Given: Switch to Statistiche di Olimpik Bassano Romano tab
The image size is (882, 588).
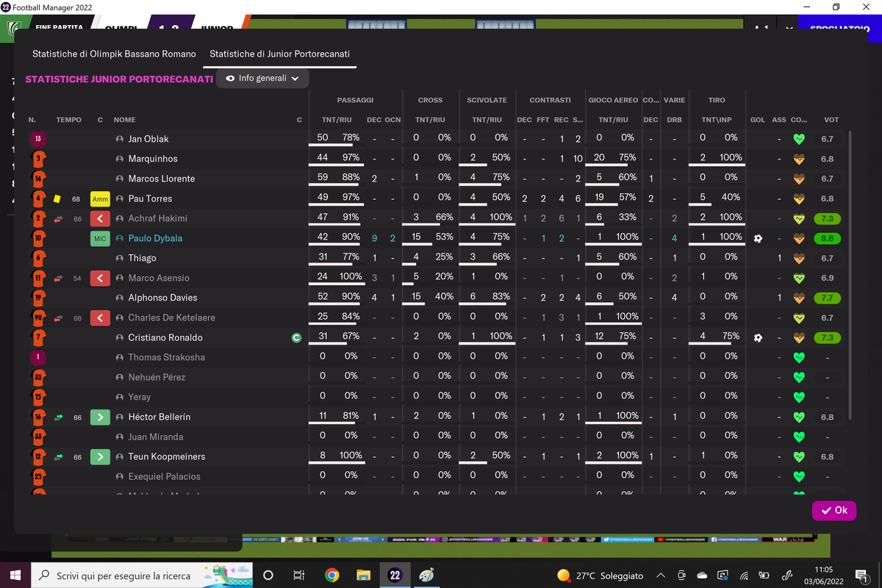Looking at the screenshot, I should click(x=114, y=54).
